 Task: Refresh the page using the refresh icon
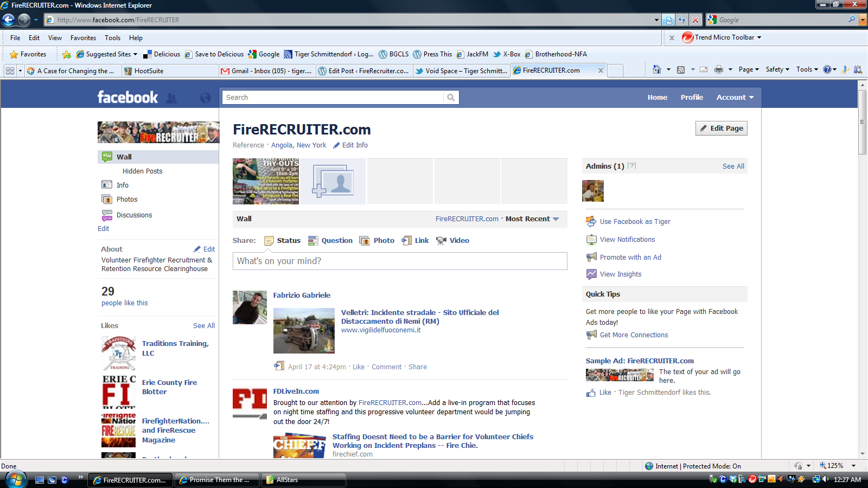(682, 20)
